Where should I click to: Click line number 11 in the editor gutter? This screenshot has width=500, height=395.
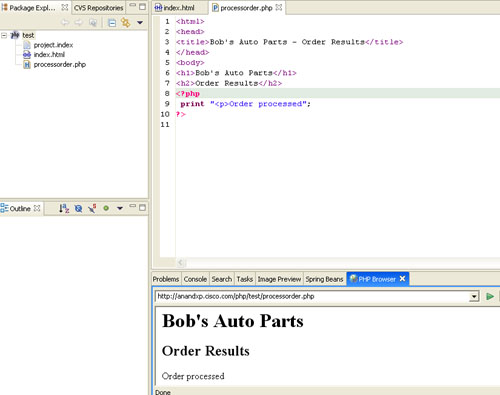coord(165,125)
